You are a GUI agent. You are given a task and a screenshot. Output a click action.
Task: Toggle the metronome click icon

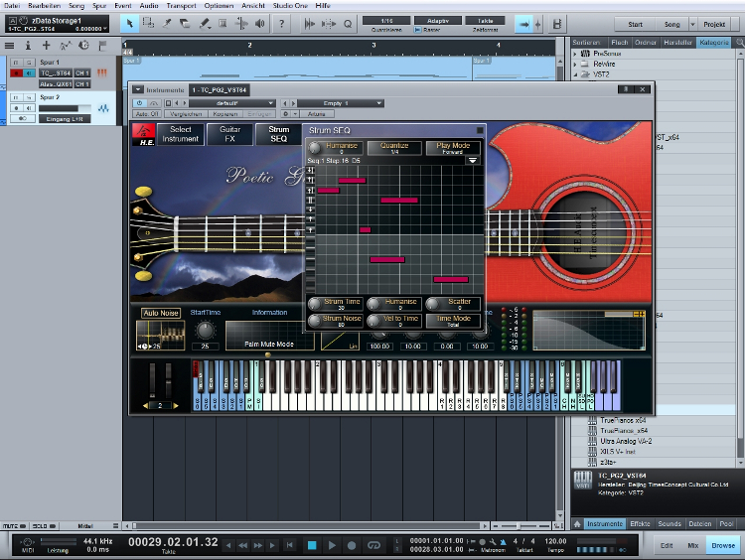tap(503, 541)
